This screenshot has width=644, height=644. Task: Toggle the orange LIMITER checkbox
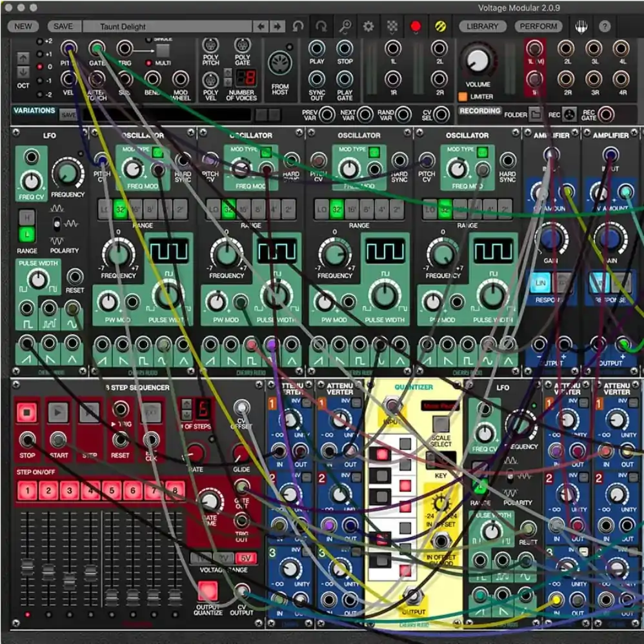463,97
